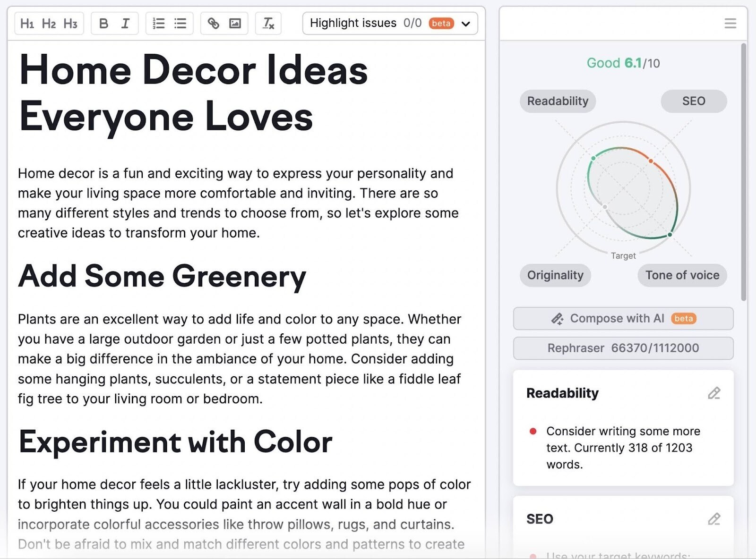Clear text formatting
756x559 pixels.
pyautogui.click(x=268, y=24)
